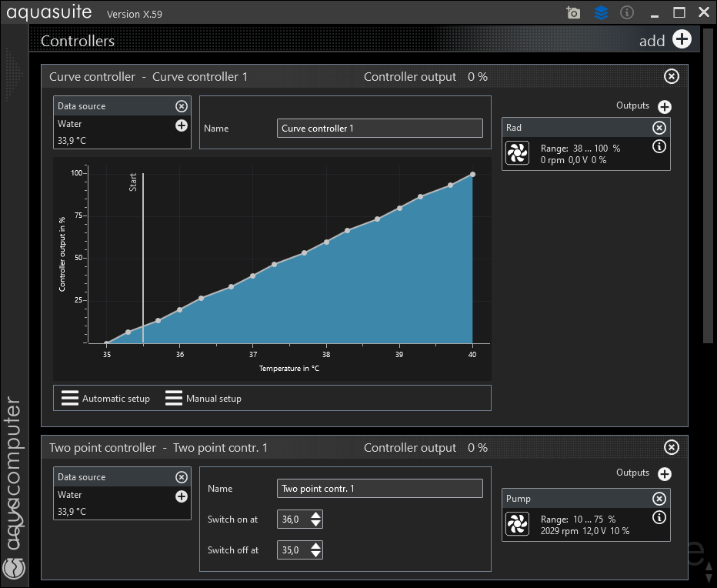Maximize the aquasuite window

[x=679, y=12]
